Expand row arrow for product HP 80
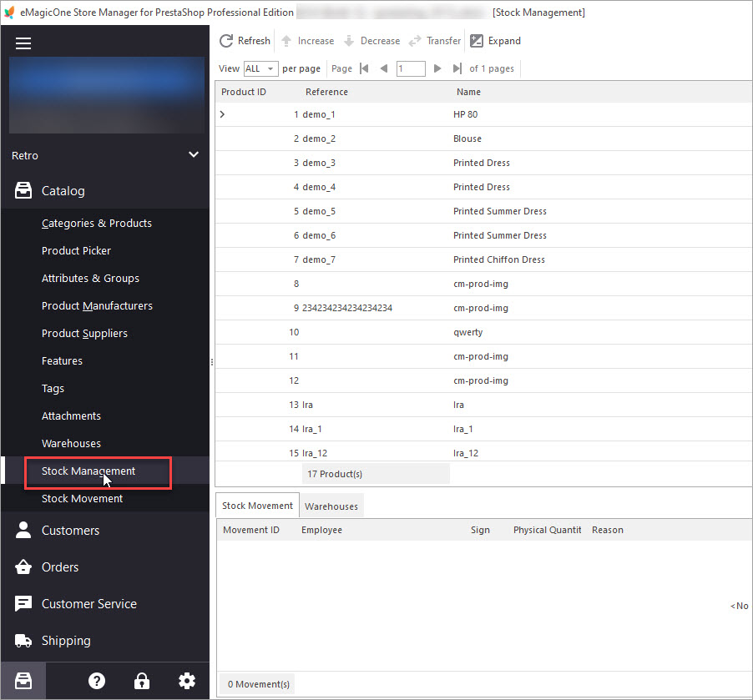753x700 pixels. [x=222, y=114]
